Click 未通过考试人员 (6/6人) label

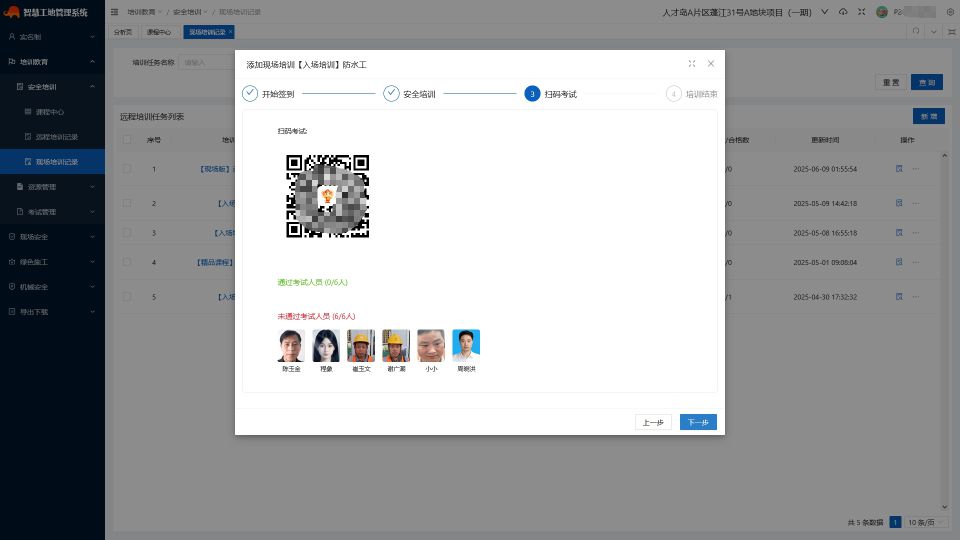[316, 317]
